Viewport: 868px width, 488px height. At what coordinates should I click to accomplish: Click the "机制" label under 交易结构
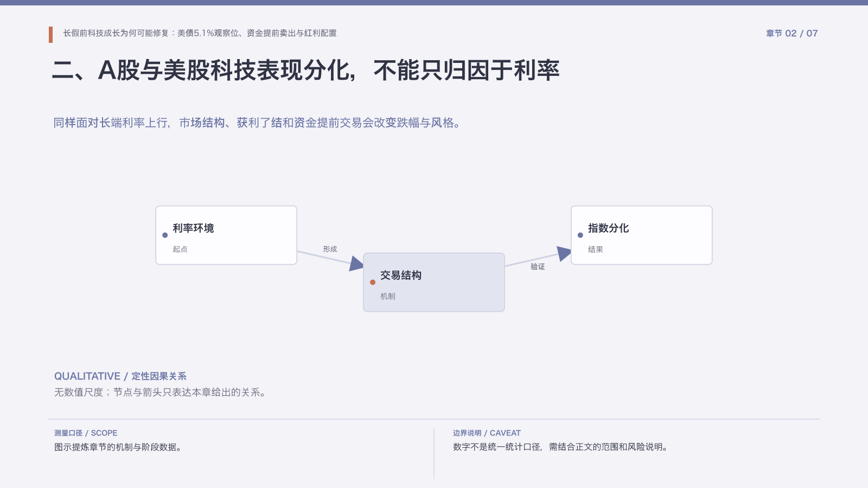pyautogui.click(x=388, y=297)
